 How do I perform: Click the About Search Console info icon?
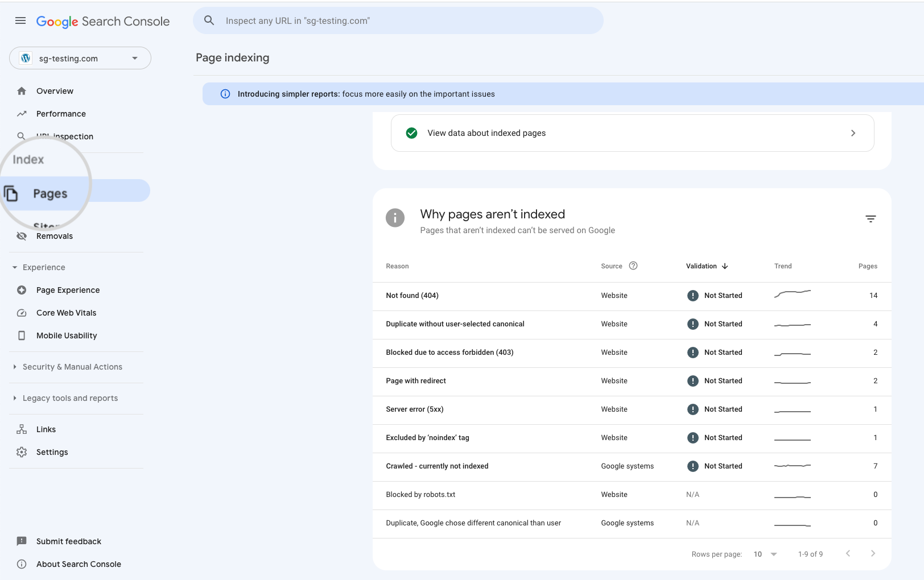click(22, 564)
